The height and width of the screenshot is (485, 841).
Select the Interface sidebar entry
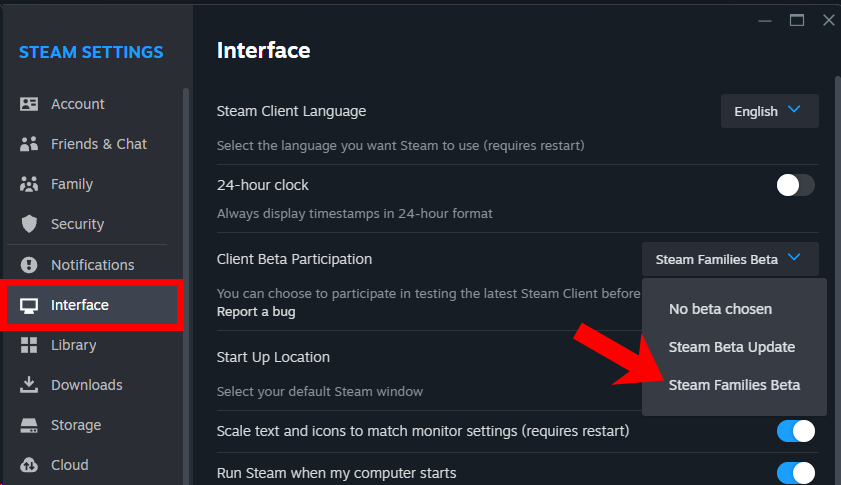tap(92, 305)
